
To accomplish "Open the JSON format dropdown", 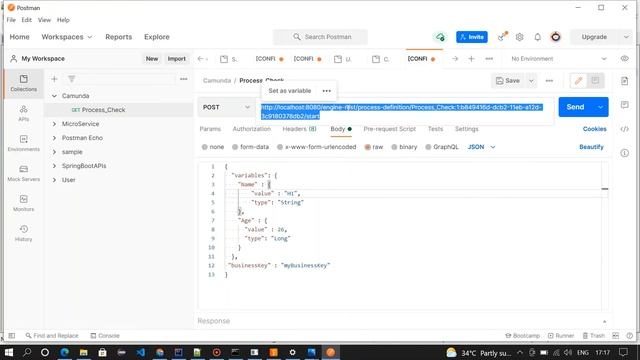I will 481,147.
